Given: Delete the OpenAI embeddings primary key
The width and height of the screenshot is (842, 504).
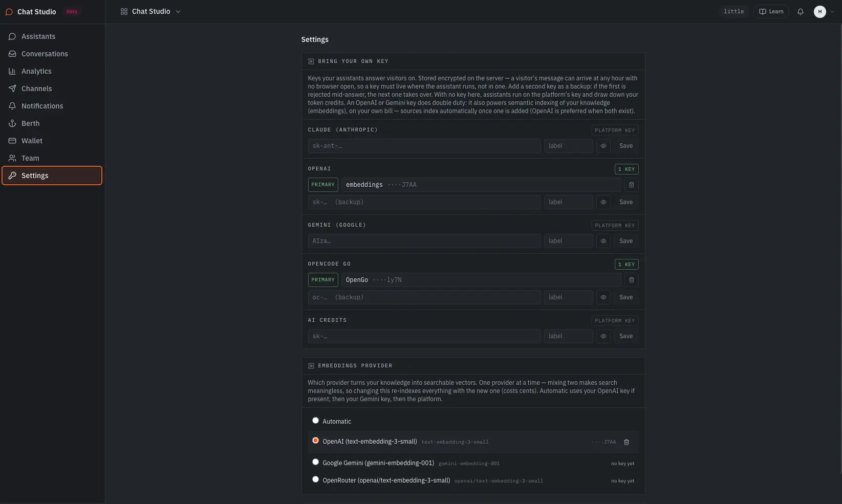Looking at the screenshot, I should tap(632, 185).
